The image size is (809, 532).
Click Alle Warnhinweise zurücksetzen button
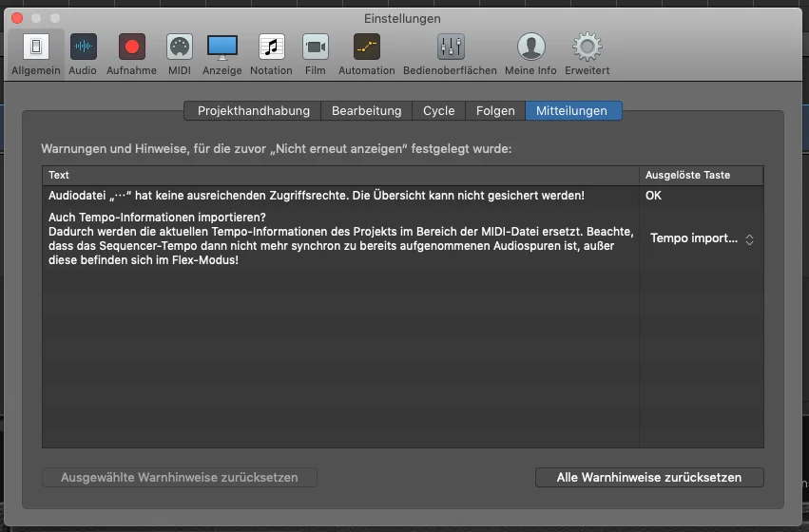[x=649, y=477]
